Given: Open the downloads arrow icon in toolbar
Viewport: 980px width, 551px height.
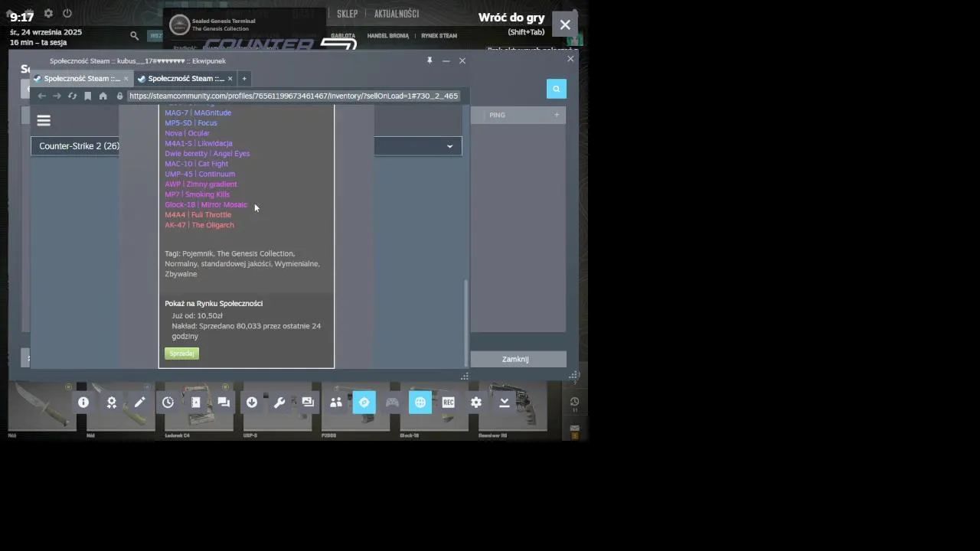Looking at the screenshot, I should click(x=252, y=403).
